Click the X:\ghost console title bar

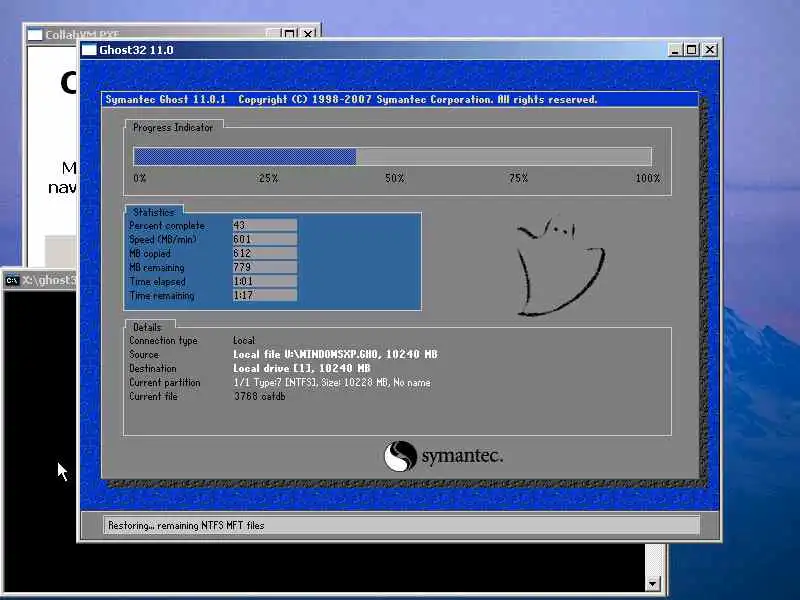click(40, 280)
